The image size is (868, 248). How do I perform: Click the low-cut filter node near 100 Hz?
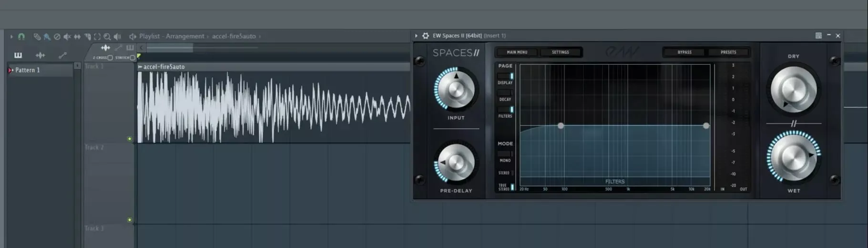click(561, 126)
